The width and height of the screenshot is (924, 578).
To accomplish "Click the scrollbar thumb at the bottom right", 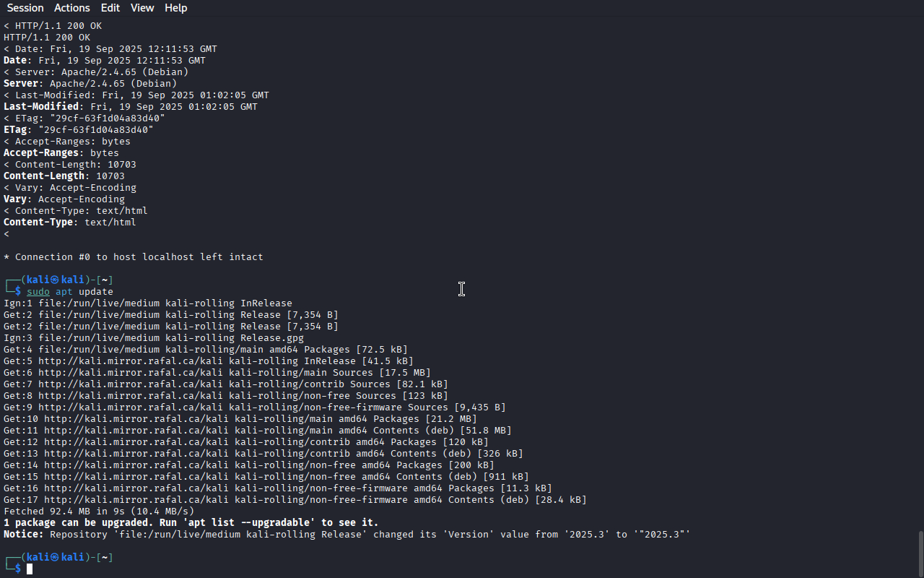I will 920,554.
